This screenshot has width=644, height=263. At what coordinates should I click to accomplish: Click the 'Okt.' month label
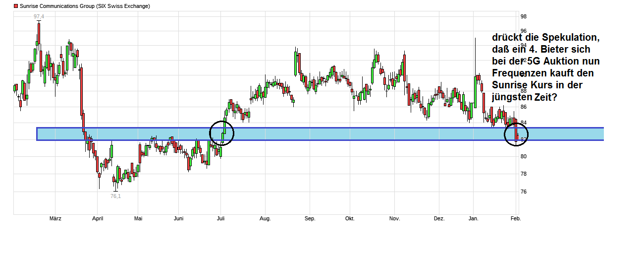[x=350, y=218]
